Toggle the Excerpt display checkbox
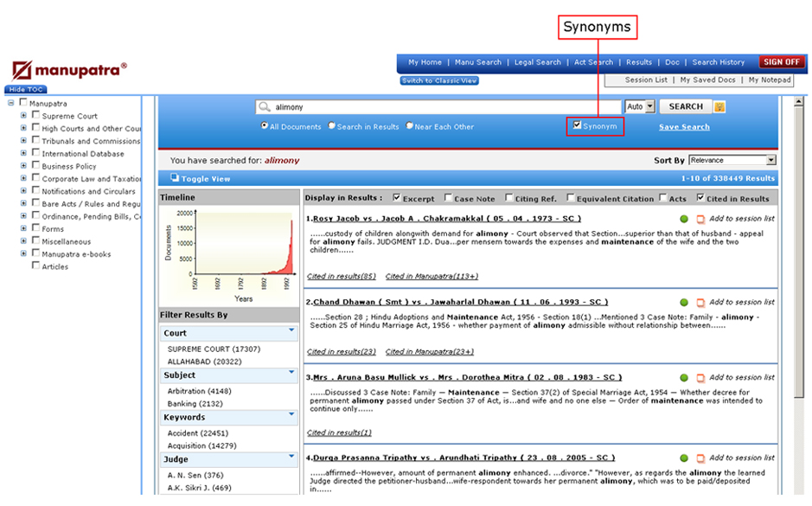The height and width of the screenshot is (506, 812). [x=397, y=197]
